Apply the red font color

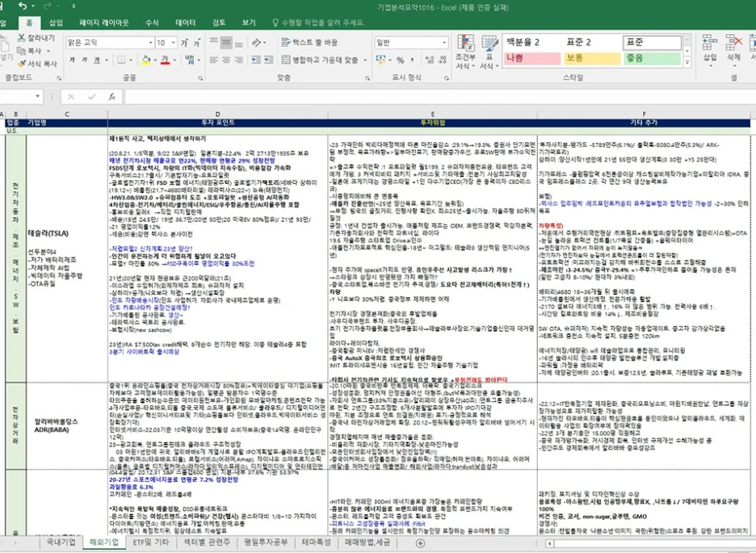[x=166, y=61]
